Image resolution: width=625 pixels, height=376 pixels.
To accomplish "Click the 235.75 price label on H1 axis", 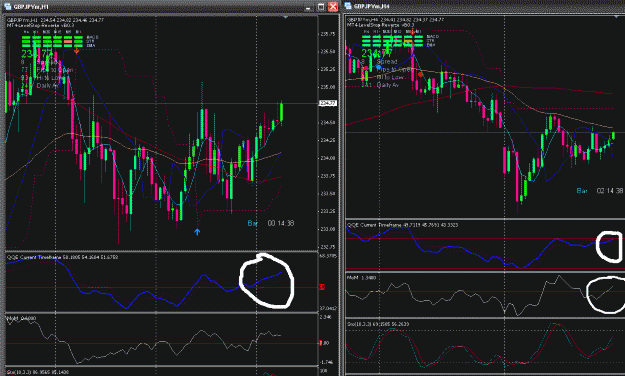I will tap(328, 34).
